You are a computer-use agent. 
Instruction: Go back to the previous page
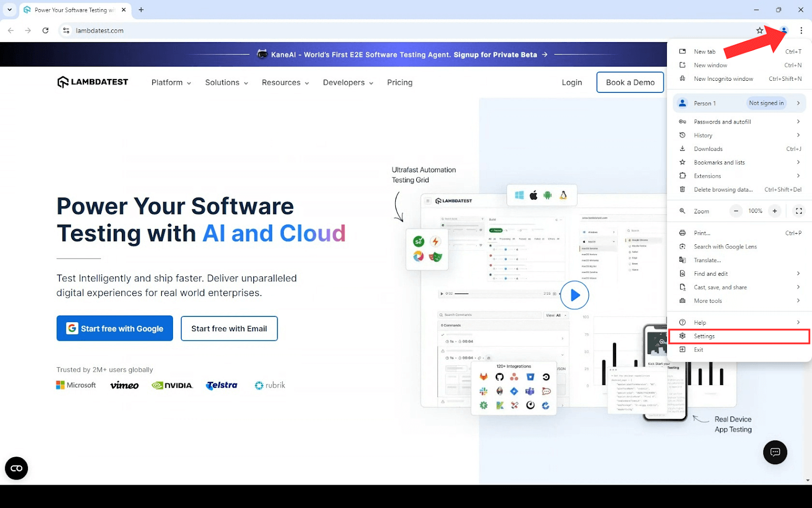point(11,30)
